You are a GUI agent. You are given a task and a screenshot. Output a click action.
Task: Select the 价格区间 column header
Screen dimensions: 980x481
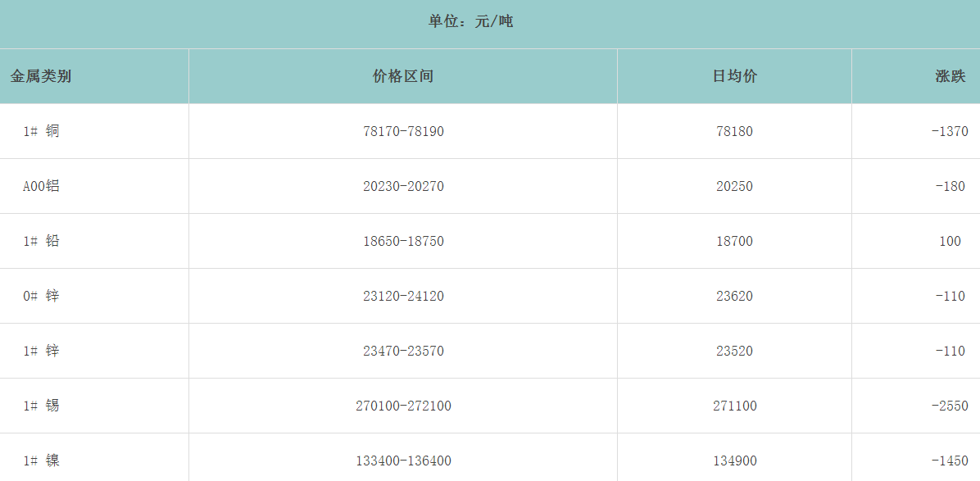tap(402, 76)
